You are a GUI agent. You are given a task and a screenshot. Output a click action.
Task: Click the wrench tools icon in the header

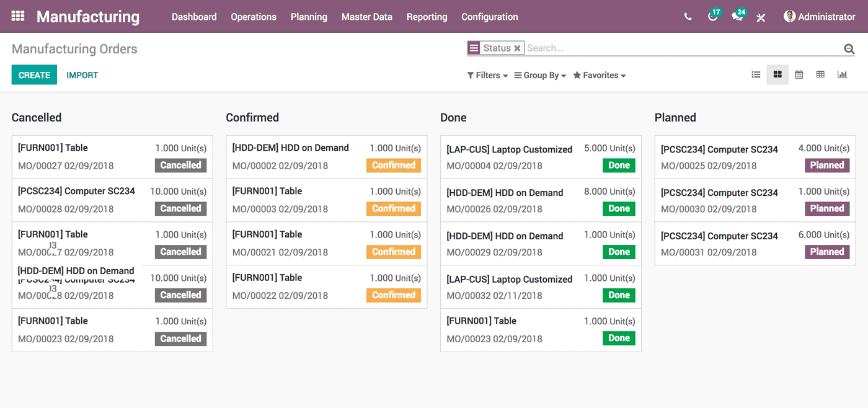tap(761, 17)
